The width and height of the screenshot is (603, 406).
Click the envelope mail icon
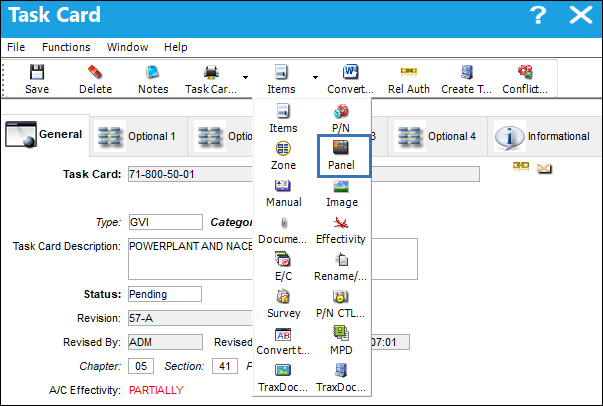point(544,168)
